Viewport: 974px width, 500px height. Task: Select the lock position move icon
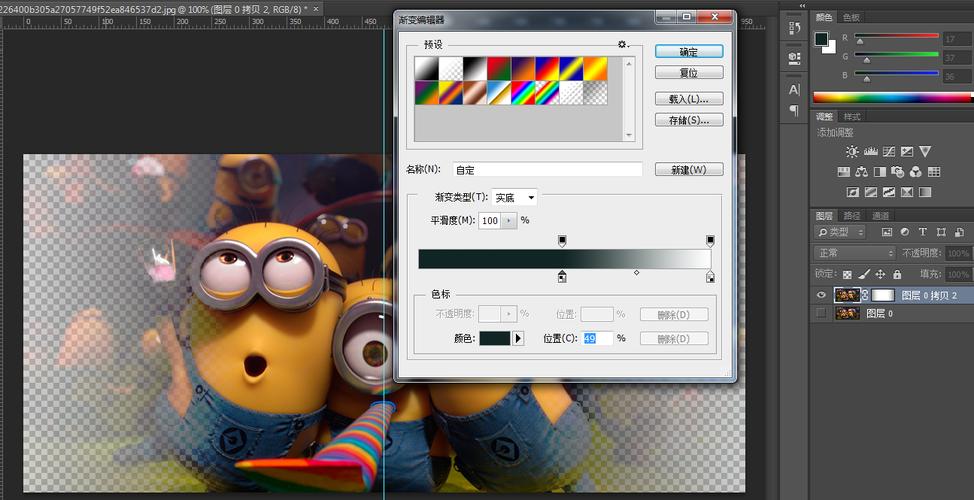[x=880, y=274]
